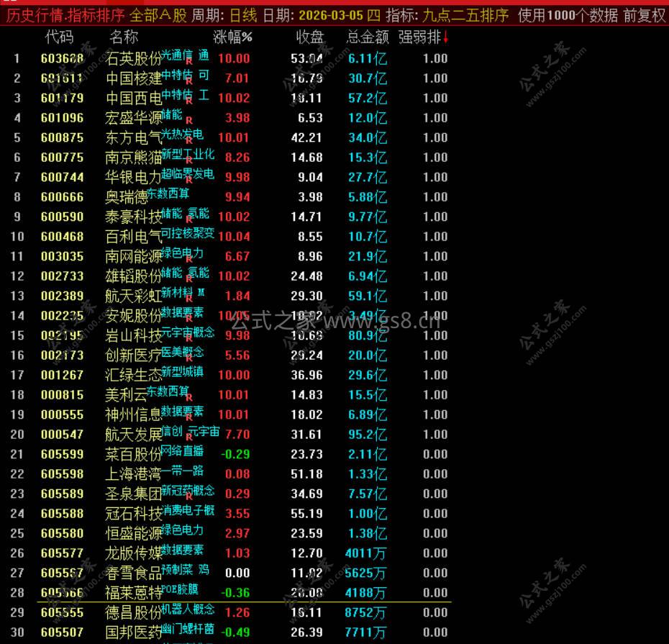The height and width of the screenshot is (644, 669).
Task: Select the 汇绿生态 stock name
Action: pyautogui.click(x=134, y=375)
